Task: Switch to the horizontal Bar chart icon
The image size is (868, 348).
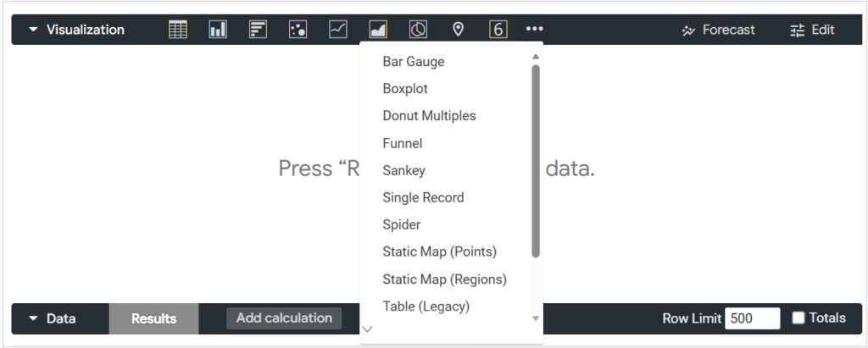Action: click(x=258, y=30)
